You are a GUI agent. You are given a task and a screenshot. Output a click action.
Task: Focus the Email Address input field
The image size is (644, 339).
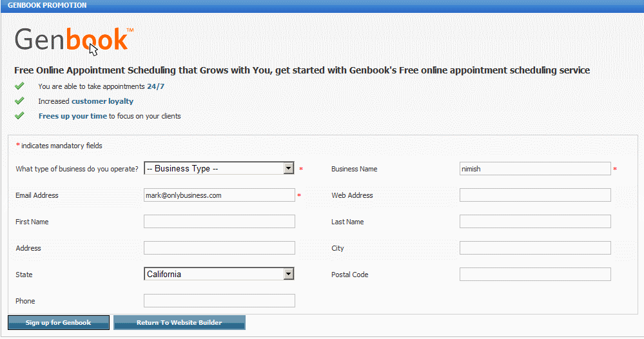pyautogui.click(x=219, y=195)
